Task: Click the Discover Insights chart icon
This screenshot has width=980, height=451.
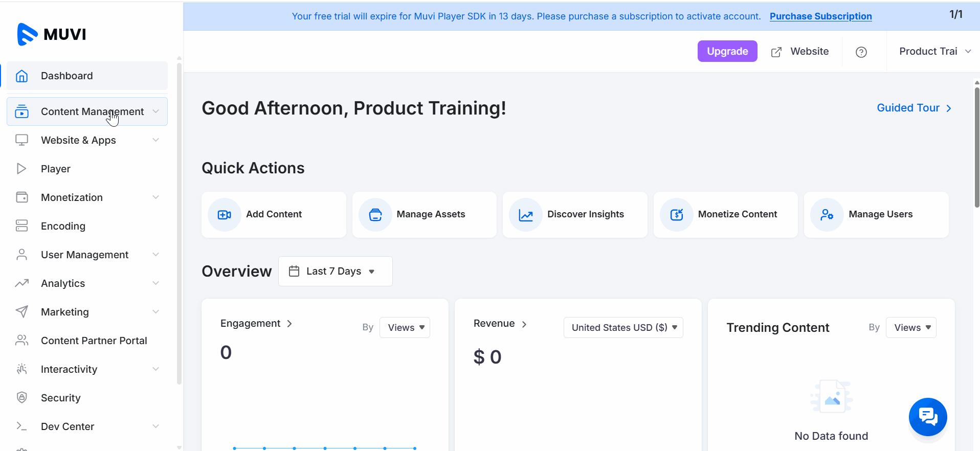Action: click(525, 215)
